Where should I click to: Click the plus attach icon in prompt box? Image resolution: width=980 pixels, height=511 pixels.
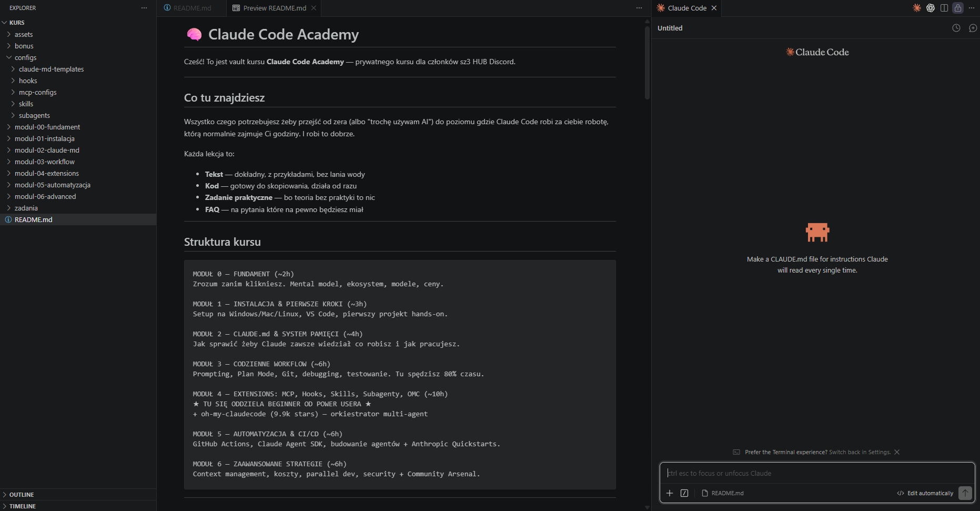click(670, 493)
